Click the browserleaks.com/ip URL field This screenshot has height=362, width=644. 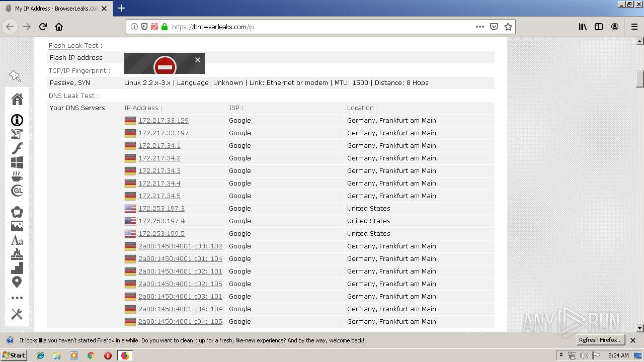pos(320,27)
